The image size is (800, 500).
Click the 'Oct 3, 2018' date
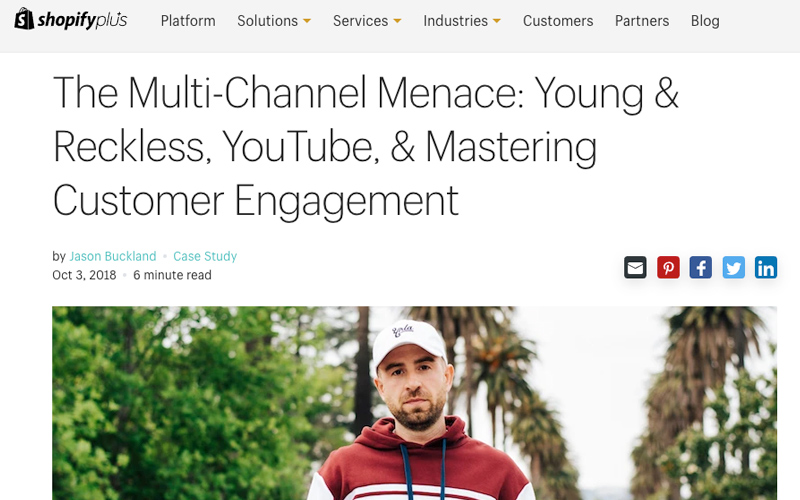[84, 275]
